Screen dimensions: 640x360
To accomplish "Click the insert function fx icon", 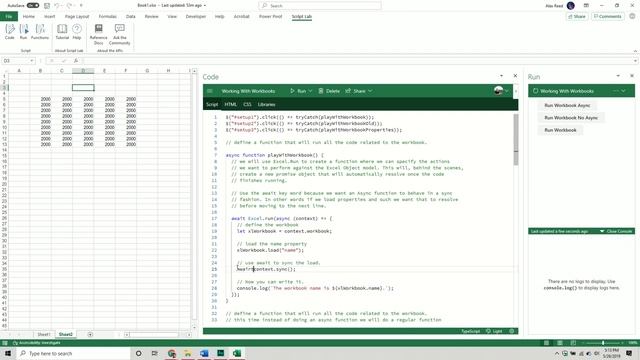I will click(76, 60).
